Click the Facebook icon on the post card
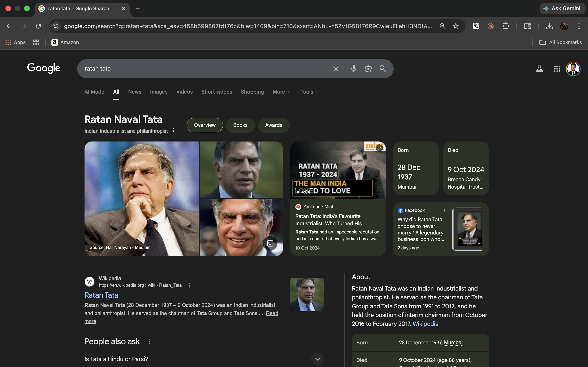588x367 pixels. pos(400,210)
